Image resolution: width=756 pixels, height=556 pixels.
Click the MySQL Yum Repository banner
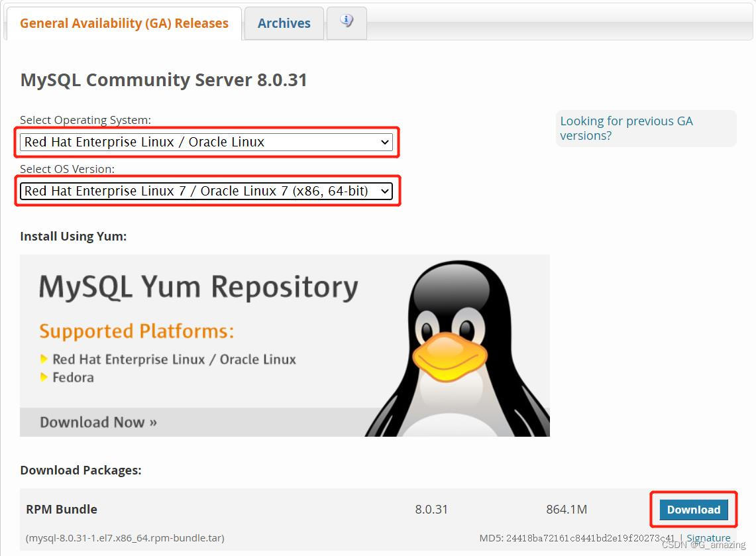[x=284, y=345]
